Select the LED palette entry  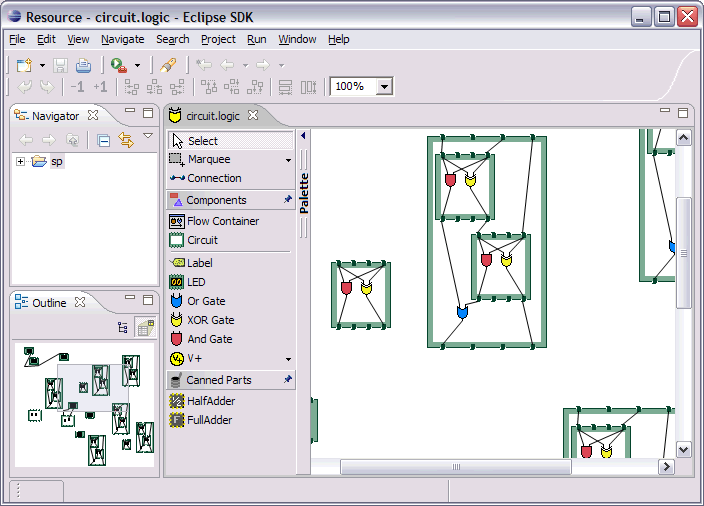pyautogui.click(x=196, y=283)
